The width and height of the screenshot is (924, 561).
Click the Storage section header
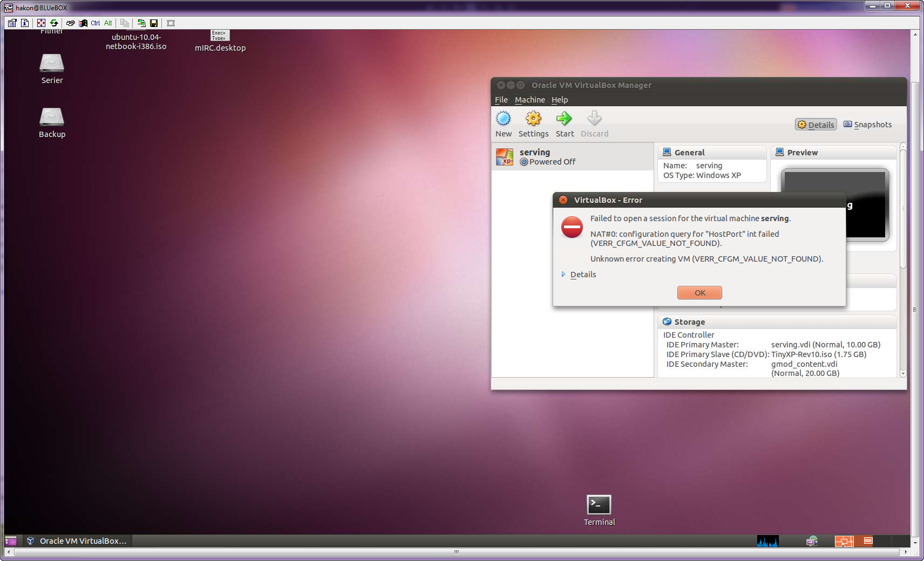coord(777,322)
